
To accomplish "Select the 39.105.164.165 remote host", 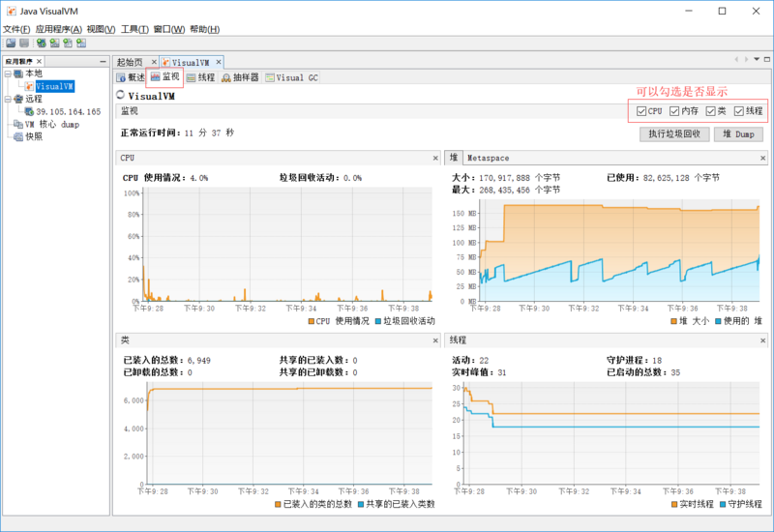I will pos(68,111).
